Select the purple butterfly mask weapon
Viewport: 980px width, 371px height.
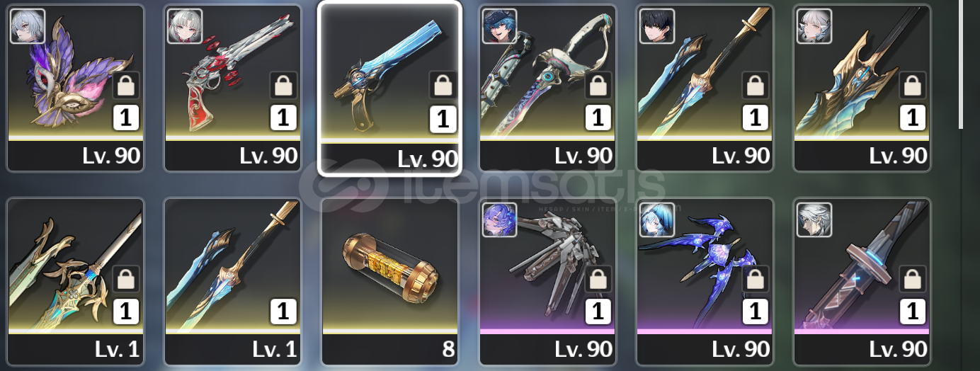point(75,88)
